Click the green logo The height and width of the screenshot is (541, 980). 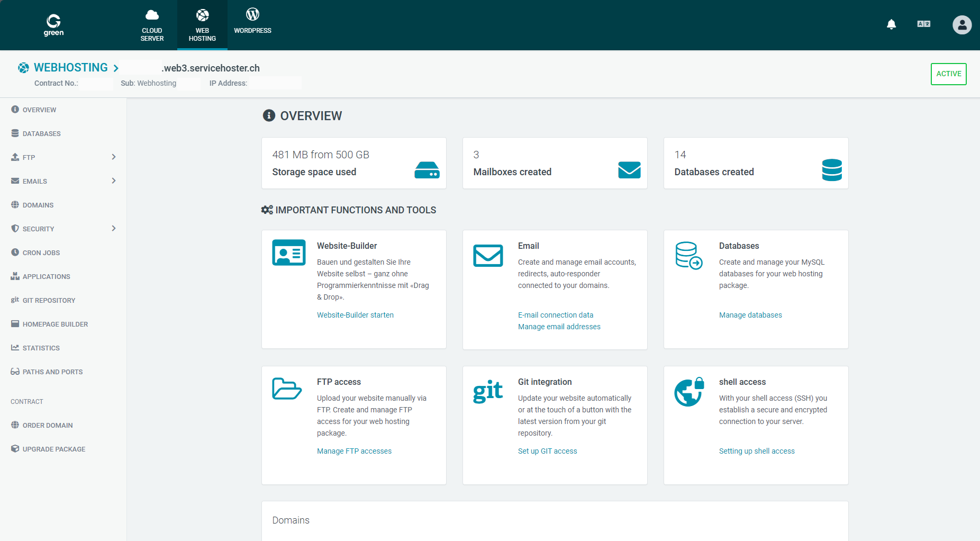tap(53, 25)
